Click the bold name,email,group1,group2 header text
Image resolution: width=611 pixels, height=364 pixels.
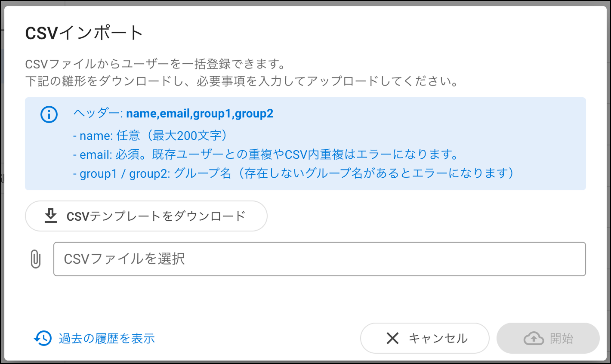click(200, 114)
